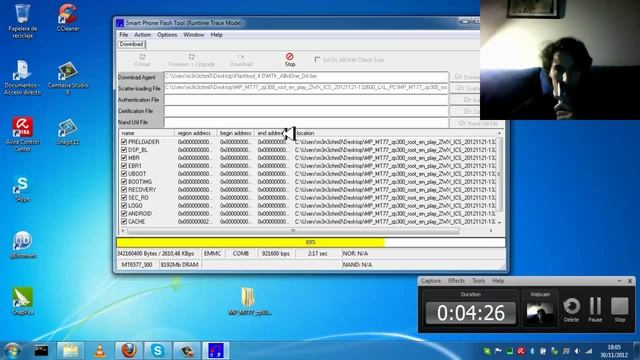Open the MP_MT77 folder on desktop
The image size is (640, 360).
(249, 301)
